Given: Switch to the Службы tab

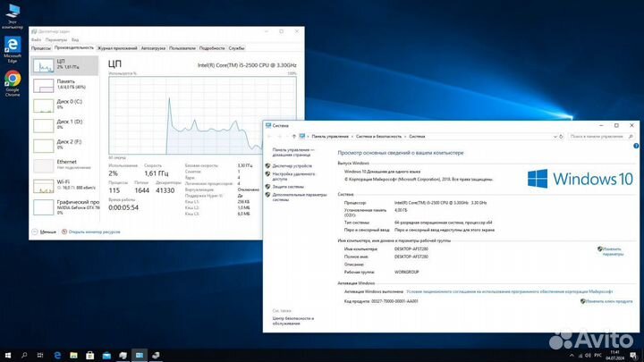Looking at the screenshot, I should [236, 48].
